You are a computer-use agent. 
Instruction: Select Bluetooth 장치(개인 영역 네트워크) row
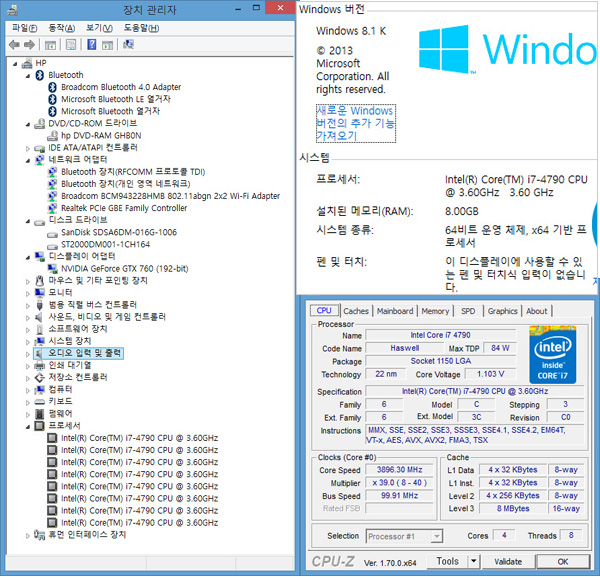(126, 184)
